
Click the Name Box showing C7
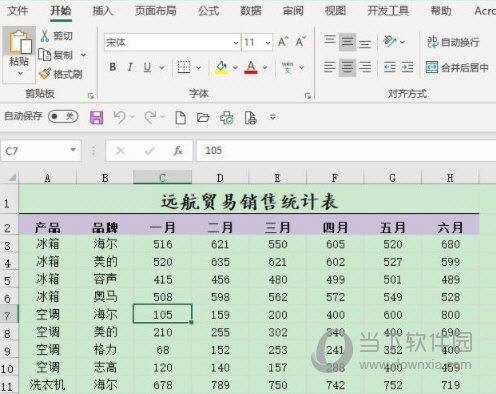point(41,151)
